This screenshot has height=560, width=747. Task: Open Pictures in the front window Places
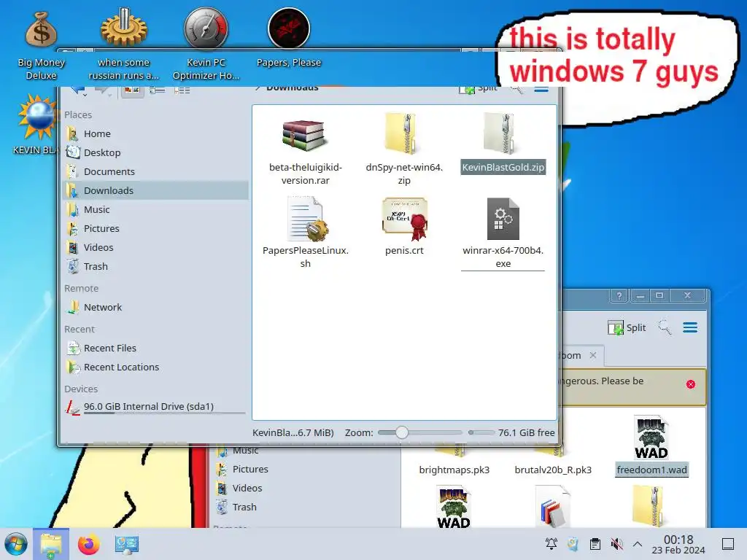coord(155,228)
